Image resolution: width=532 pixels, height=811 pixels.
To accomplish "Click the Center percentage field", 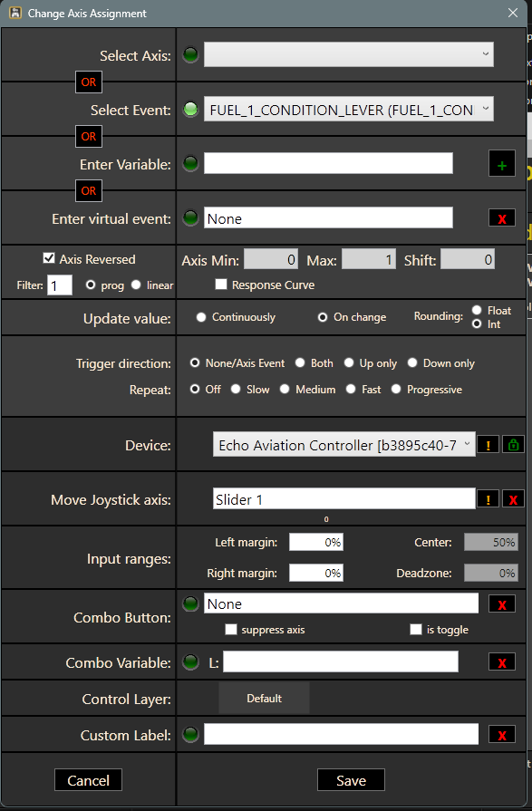I will [491, 542].
